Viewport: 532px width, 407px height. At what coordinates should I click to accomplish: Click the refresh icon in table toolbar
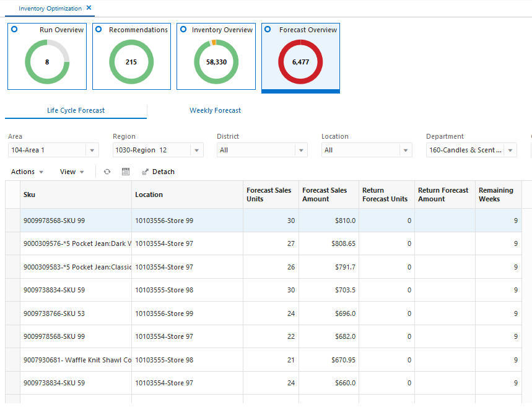tap(107, 172)
